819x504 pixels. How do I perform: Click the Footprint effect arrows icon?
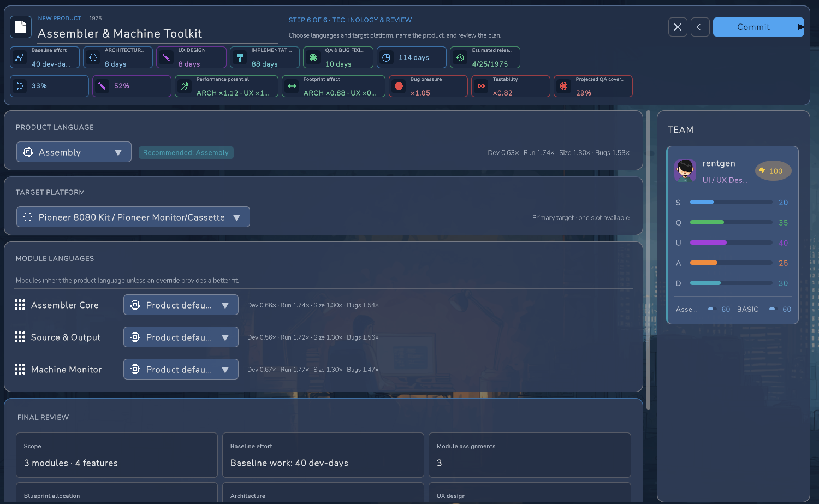click(x=292, y=86)
